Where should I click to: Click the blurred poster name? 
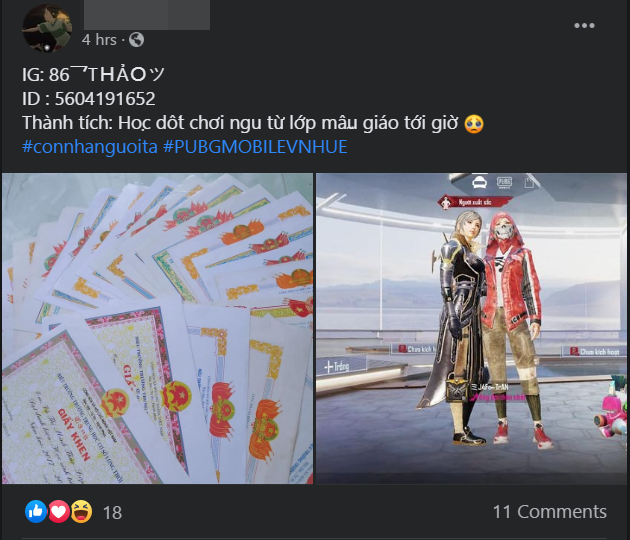(x=147, y=15)
